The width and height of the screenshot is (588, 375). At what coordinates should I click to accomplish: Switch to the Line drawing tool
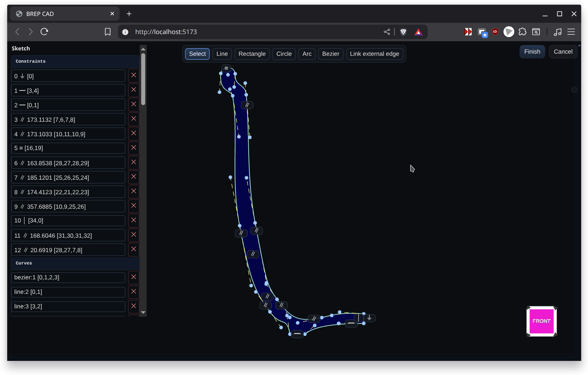pos(222,54)
